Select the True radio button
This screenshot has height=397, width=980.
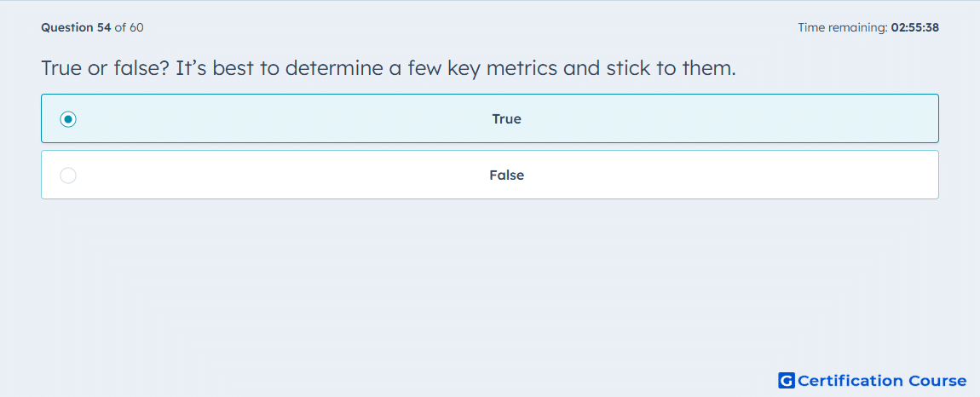pos(68,118)
